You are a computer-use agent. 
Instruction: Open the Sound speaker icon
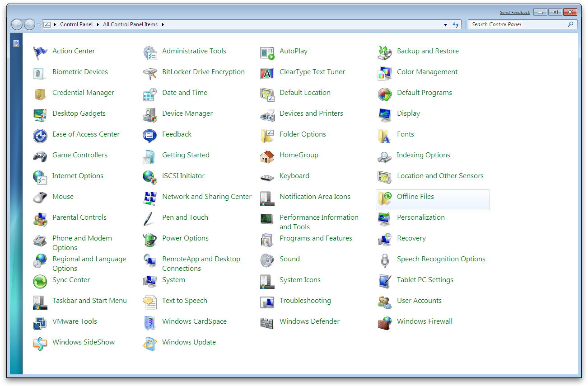267,260
